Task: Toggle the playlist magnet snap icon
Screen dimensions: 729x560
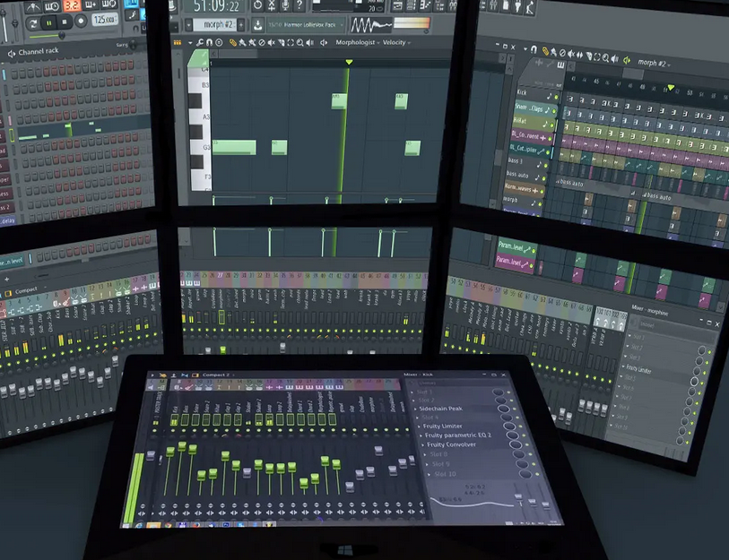Action: [534, 49]
